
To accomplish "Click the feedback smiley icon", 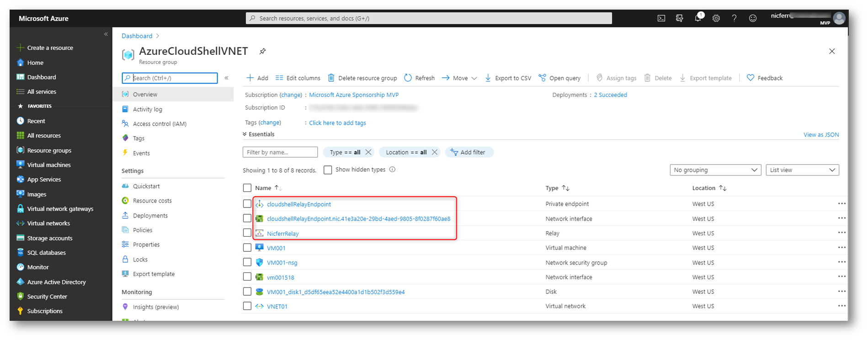I will pyautogui.click(x=753, y=18).
